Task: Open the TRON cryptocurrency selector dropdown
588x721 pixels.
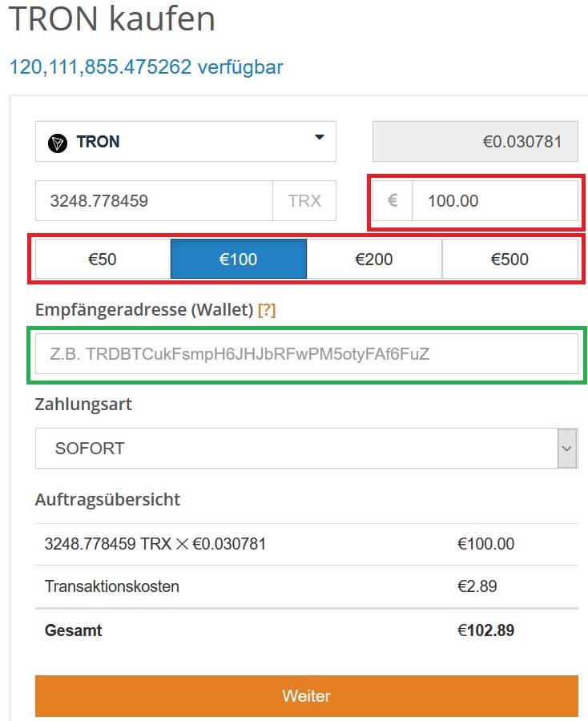Action: tap(186, 141)
